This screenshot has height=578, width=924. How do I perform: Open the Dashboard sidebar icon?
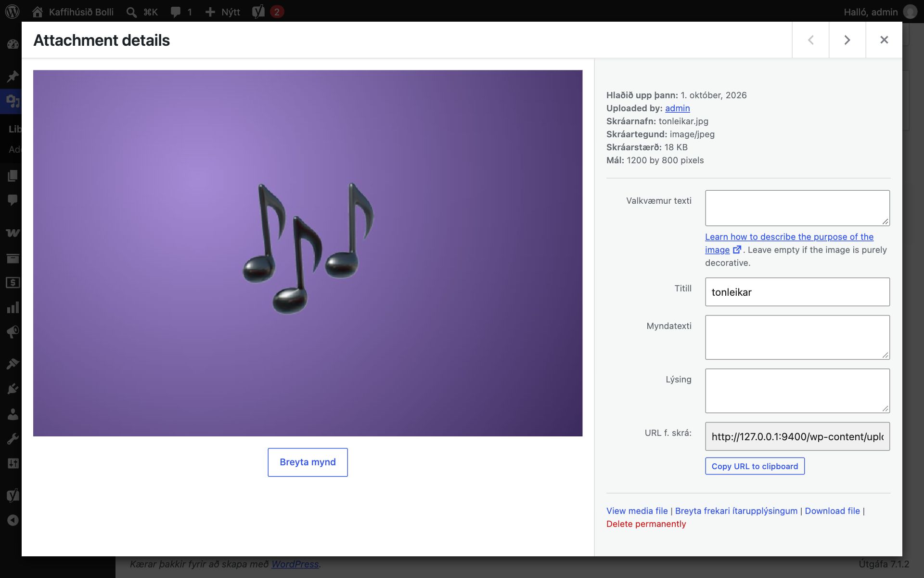[x=13, y=45]
